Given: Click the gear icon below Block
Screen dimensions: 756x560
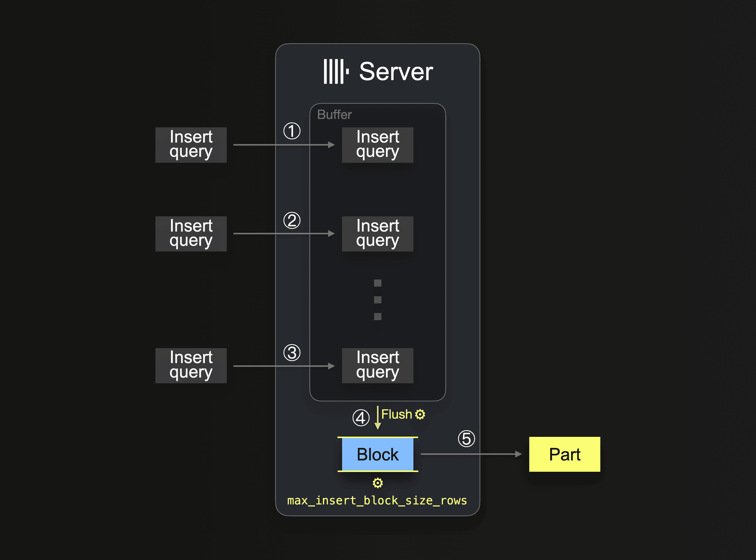Looking at the screenshot, I should (378, 483).
